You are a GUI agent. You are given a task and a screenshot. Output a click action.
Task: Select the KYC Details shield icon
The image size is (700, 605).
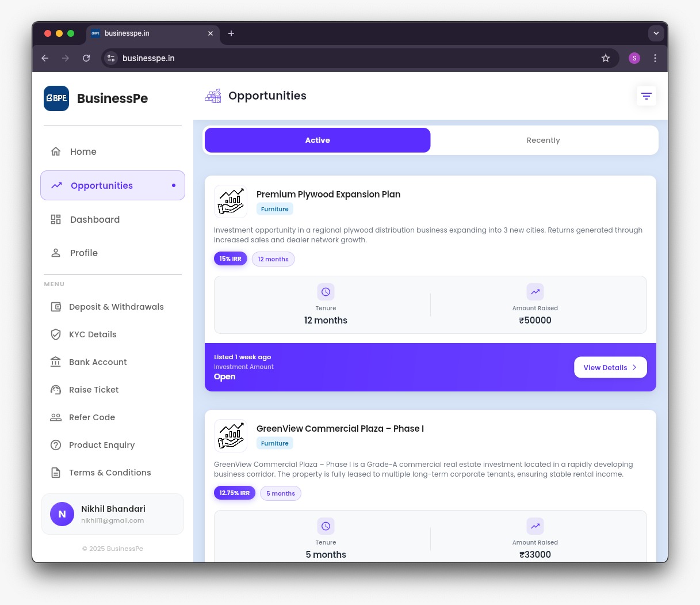pos(56,334)
